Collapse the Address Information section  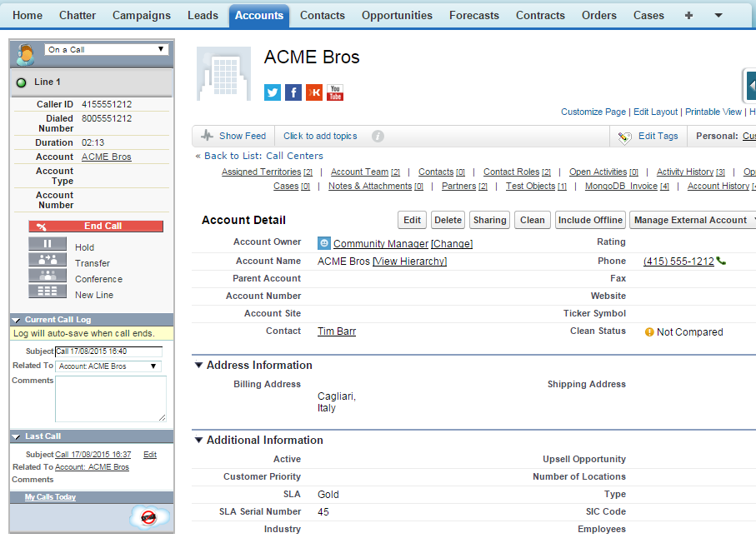click(198, 365)
